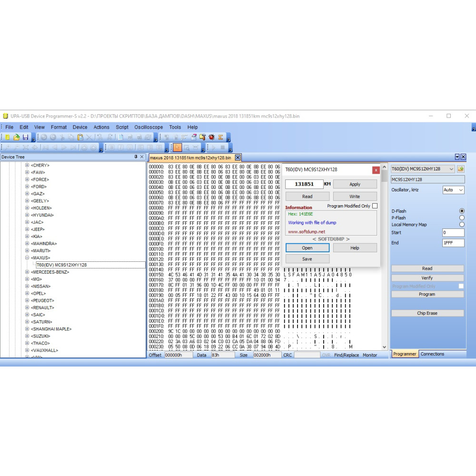
Task: Click the green icon beside device selector
Action: point(460,169)
